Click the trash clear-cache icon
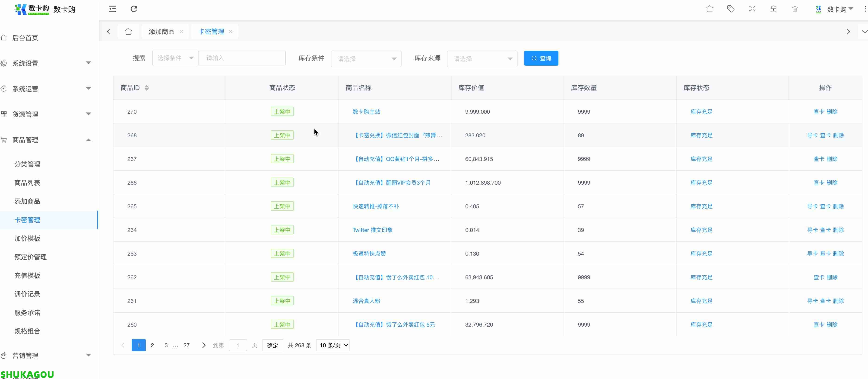This screenshot has height=379, width=868. [x=795, y=9]
